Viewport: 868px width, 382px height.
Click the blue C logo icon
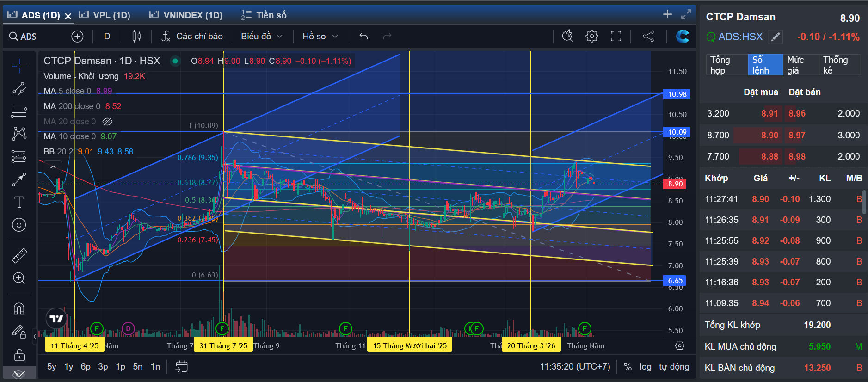(682, 36)
